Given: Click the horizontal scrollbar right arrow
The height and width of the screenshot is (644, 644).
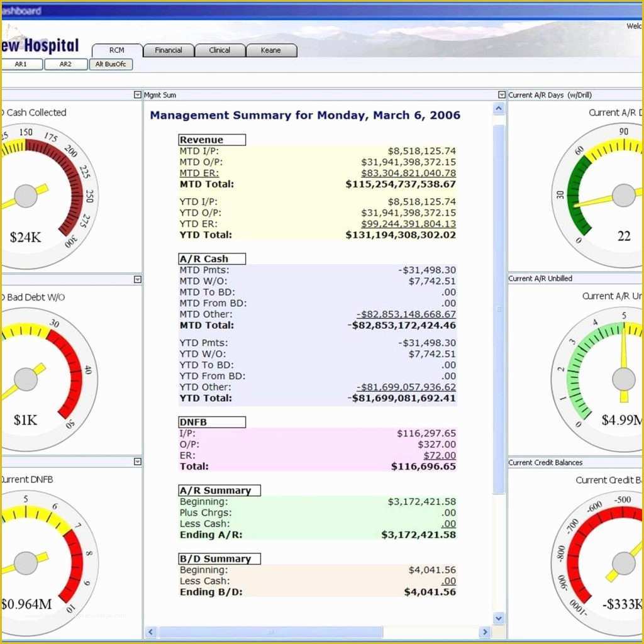Looking at the screenshot, I should [485, 631].
